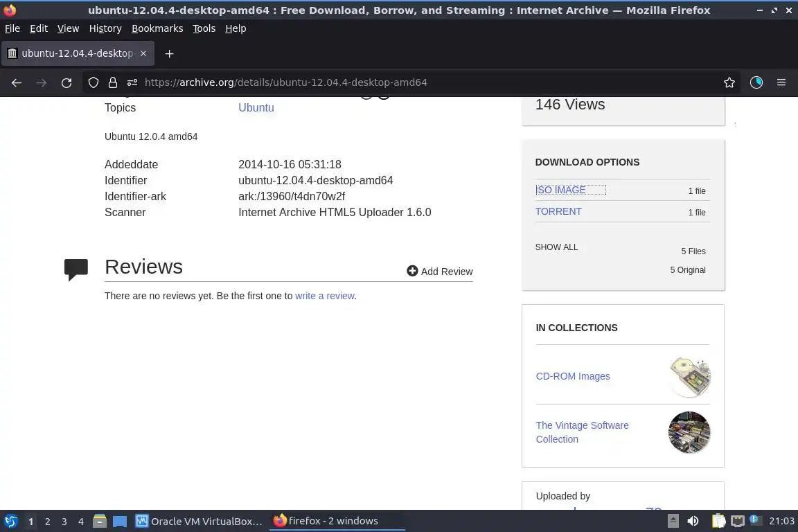
Task: Open the Help menu
Action: click(236, 28)
